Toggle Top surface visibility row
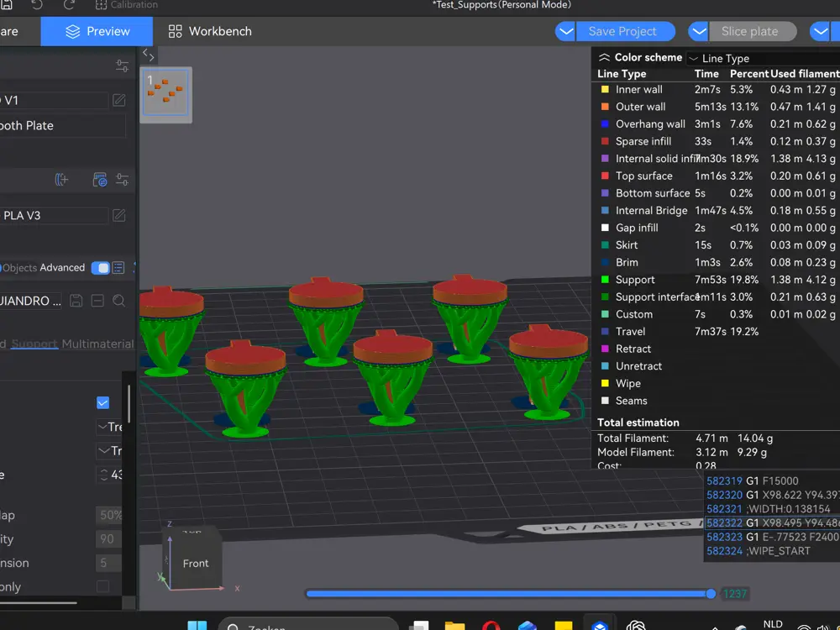Viewport: 840px width, 630px height. pos(716,176)
